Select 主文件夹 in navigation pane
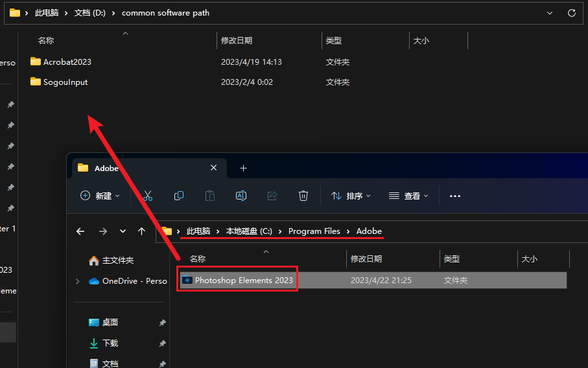 point(118,260)
